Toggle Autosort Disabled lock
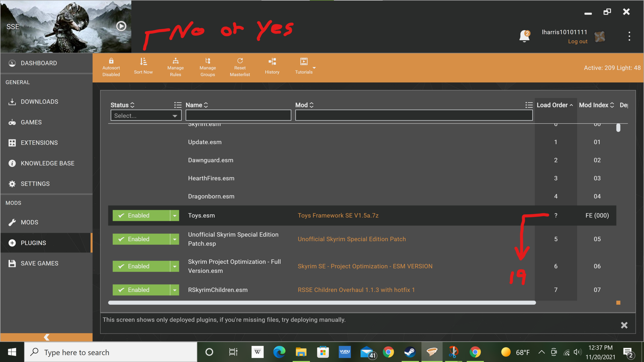This screenshot has width=644, height=362. pos(111,67)
